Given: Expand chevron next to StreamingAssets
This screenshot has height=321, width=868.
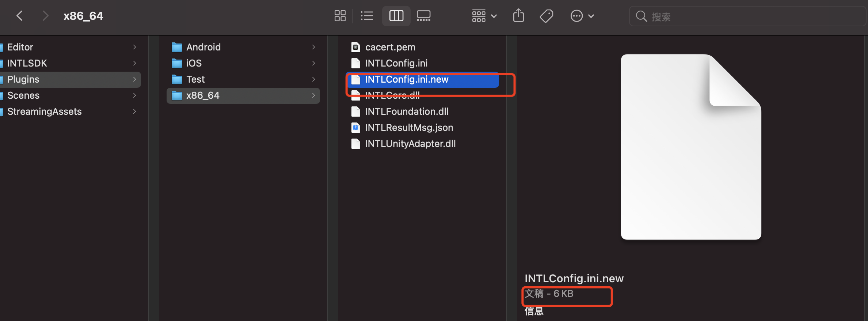Looking at the screenshot, I should click(x=134, y=112).
